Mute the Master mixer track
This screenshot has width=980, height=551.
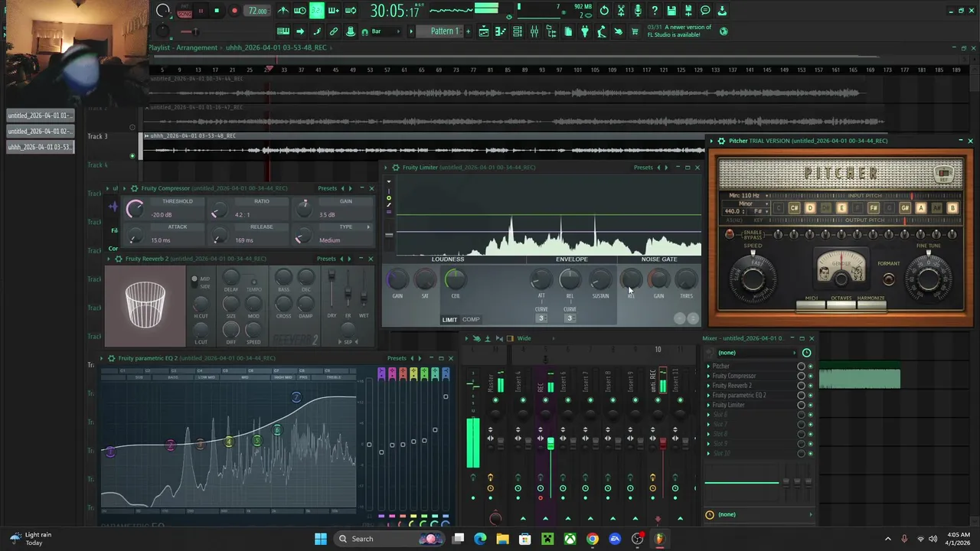pos(495,400)
